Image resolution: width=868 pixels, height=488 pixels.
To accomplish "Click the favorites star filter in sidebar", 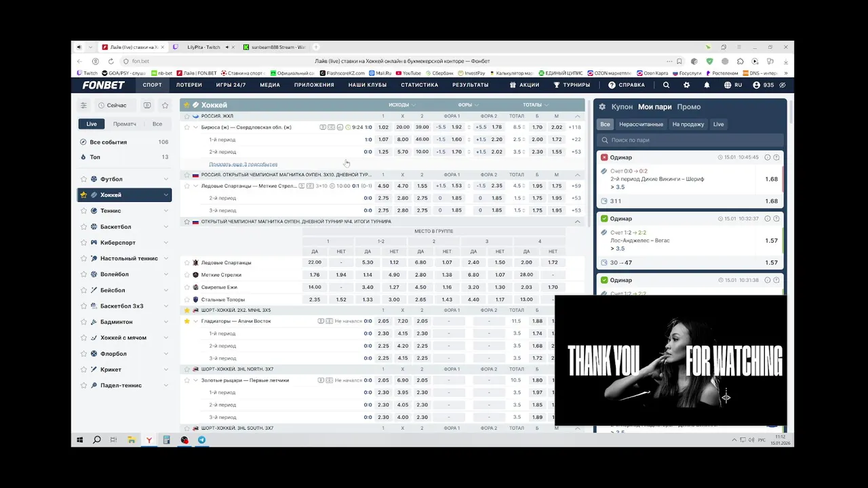I will (x=165, y=105).
